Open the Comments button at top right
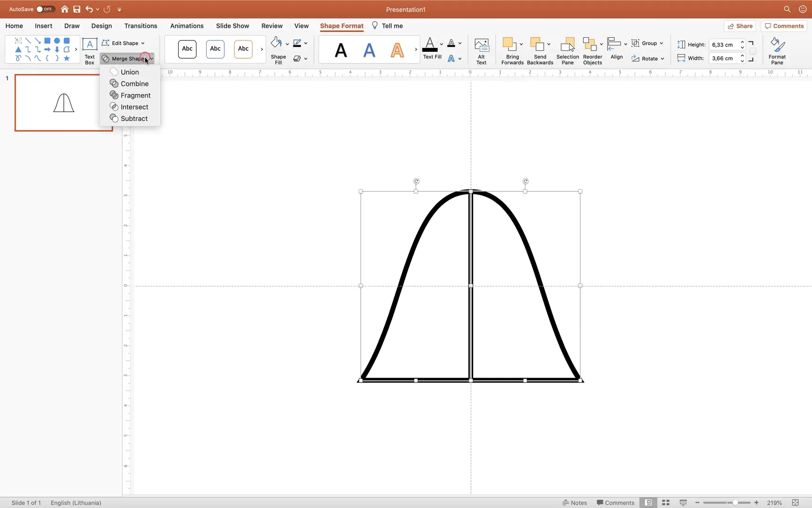 coord(784,26)
